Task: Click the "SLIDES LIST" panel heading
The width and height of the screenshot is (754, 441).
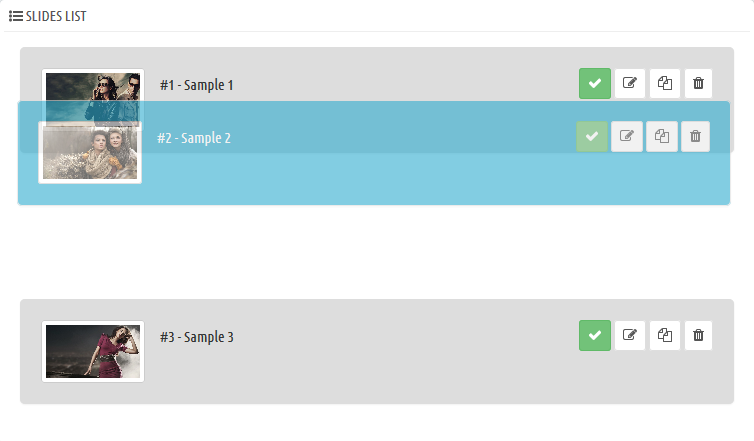Action: tap(56, 16)
